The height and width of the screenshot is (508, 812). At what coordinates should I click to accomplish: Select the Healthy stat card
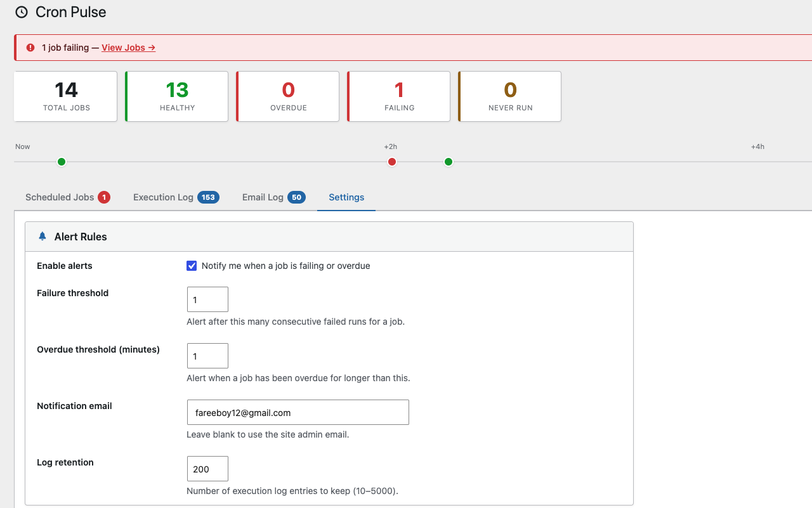point(177,96)
